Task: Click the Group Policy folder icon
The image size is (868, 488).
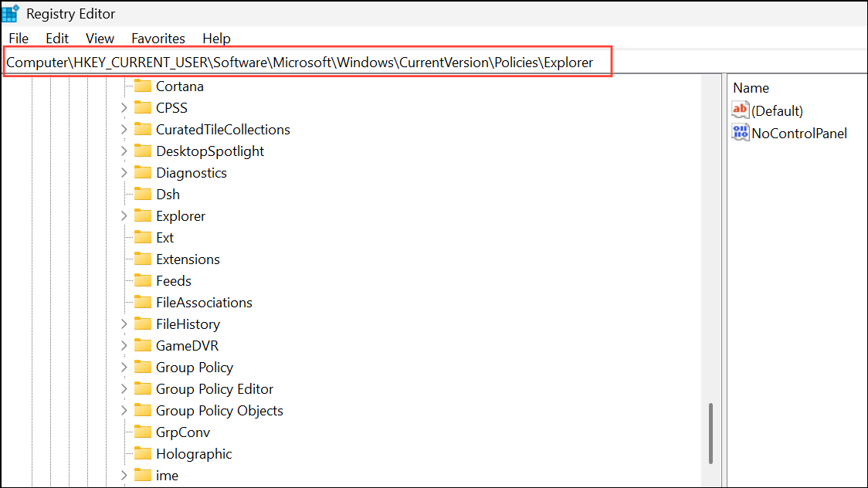Action: (x=143, y=367)
